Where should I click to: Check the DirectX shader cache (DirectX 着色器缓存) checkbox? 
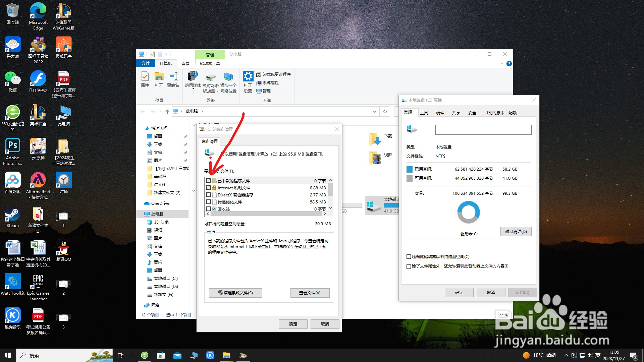click(x=209, y=195)
